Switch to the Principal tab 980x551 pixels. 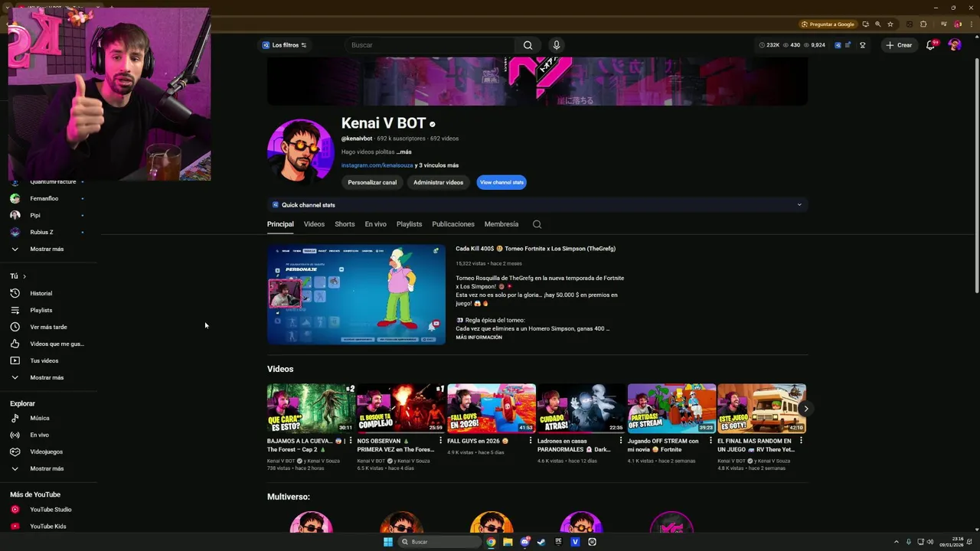(x=280, y=224)
